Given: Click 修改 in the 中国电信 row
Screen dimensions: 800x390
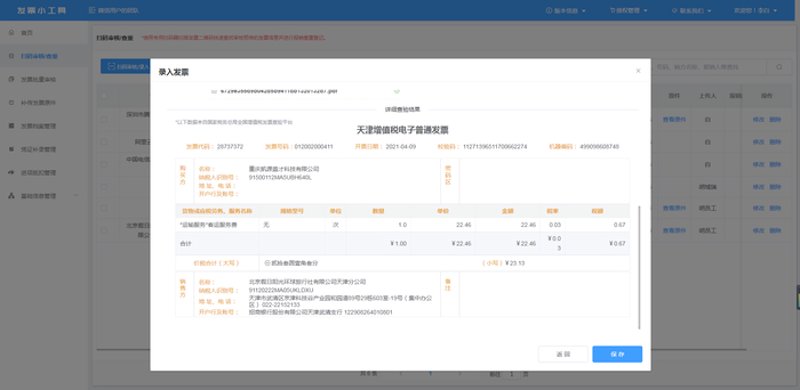Looking at the screenshot, I should tap(758, 164).
